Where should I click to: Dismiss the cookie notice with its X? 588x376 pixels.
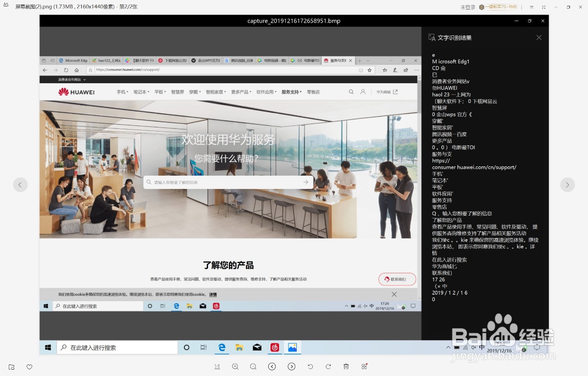394,294
